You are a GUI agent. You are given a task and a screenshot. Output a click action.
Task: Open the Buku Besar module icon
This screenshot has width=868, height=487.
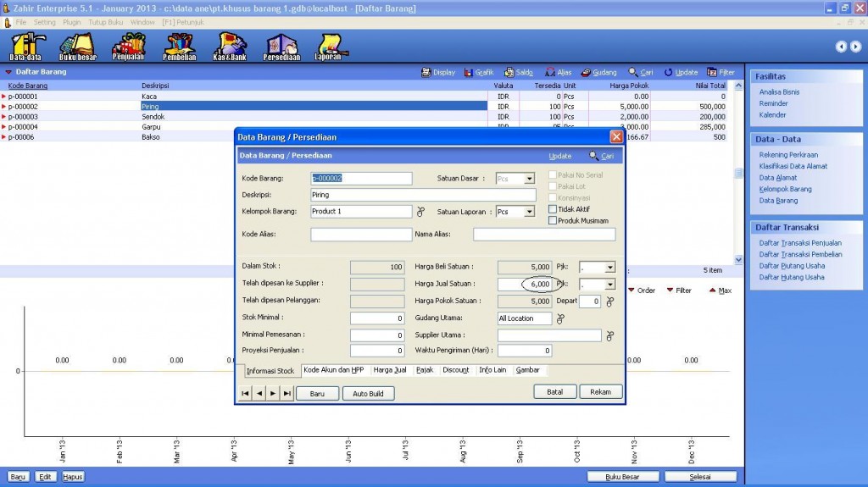pos(77,46)
